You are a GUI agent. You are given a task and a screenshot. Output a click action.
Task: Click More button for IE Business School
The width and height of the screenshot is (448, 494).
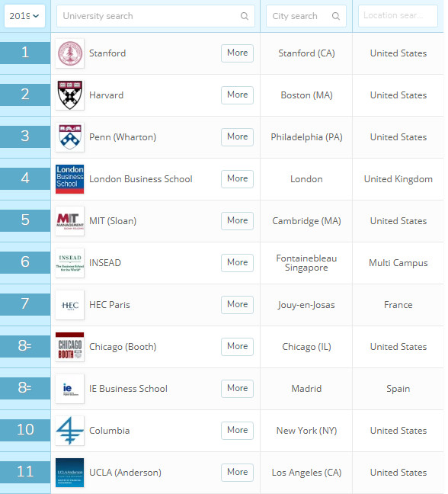[238, 389]
